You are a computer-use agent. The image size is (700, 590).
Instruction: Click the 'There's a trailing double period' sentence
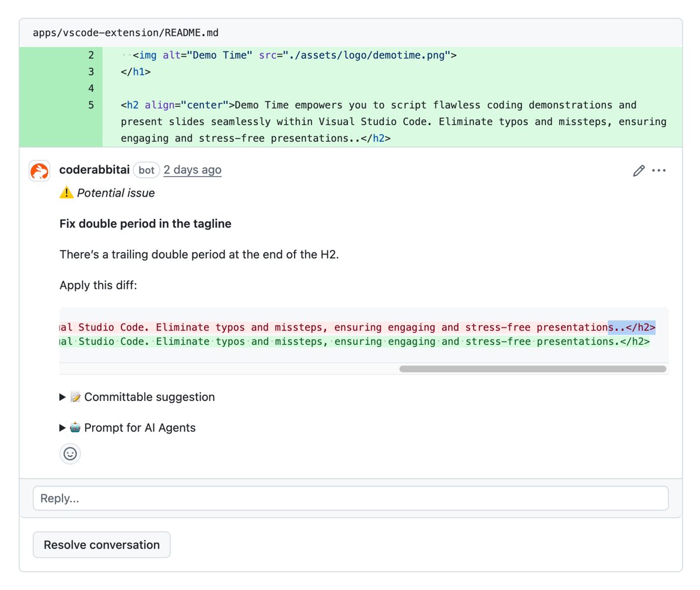(x=199, y=254)
